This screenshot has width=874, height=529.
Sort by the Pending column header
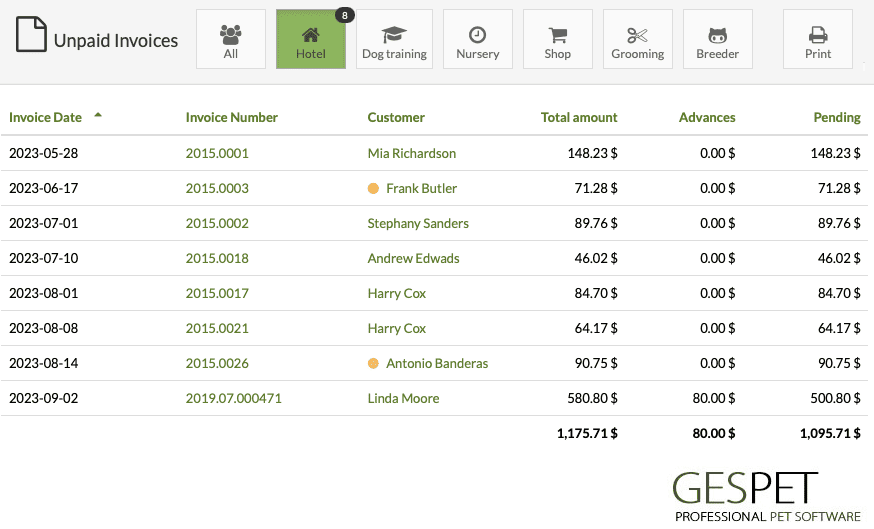(x=837, y=117)
